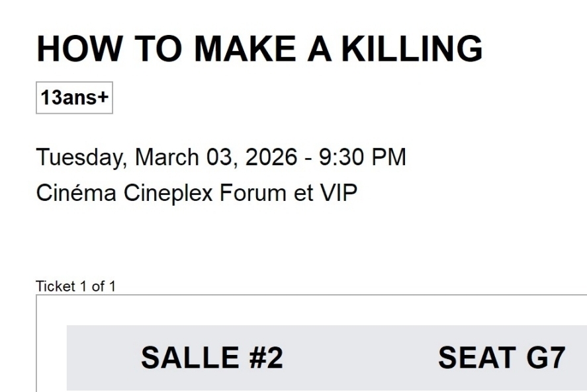This screenshot has height=392, width=587.
Task: Click the Ticket 1 of 1 label
Action: point(76,286)
